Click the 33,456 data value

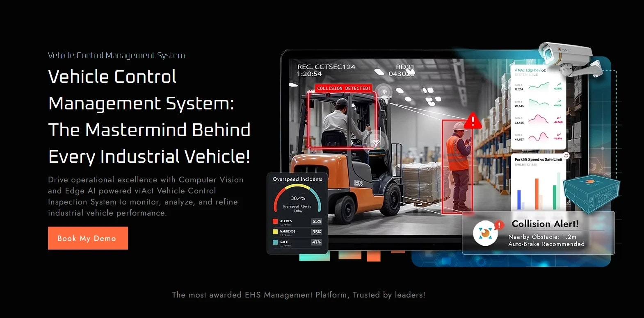point(519,123)
